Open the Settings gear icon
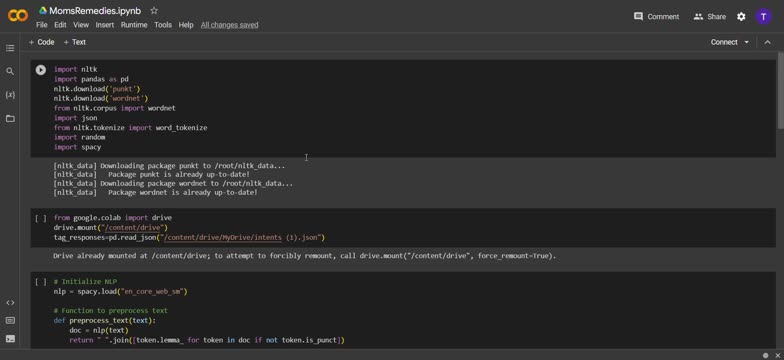Viewport: 784px width, 360px height. [741, 16]
